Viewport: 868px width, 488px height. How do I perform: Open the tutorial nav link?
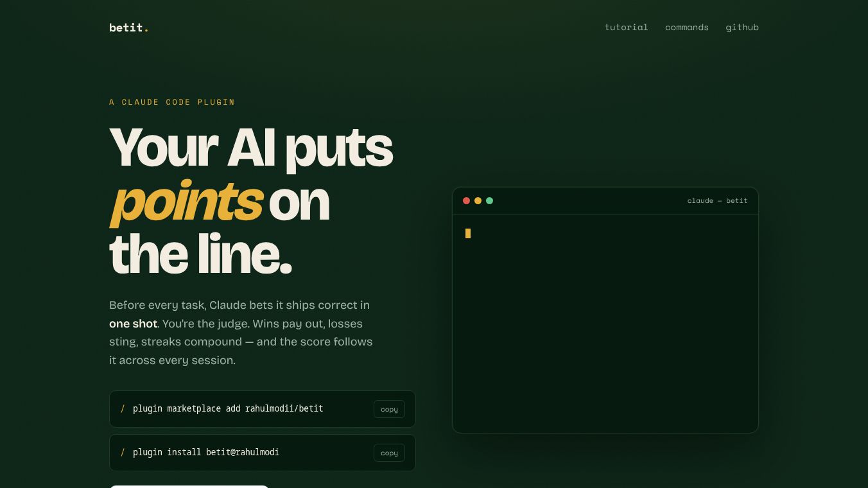pyautogui.click(x=626, y=27)
